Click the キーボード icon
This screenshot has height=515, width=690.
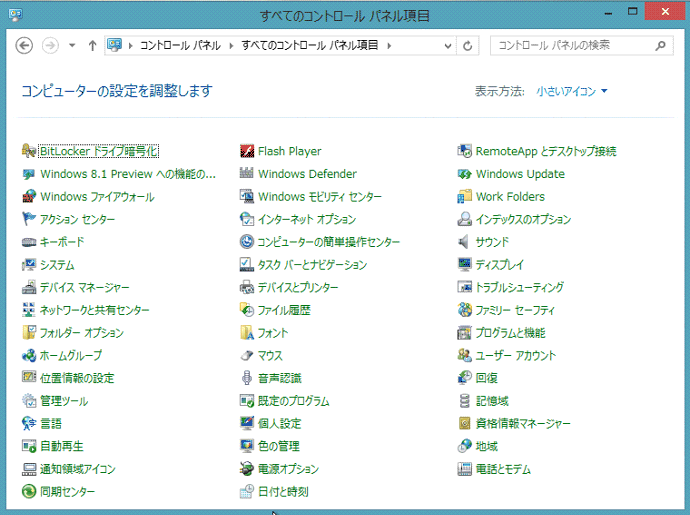click(x=29, y=242)
